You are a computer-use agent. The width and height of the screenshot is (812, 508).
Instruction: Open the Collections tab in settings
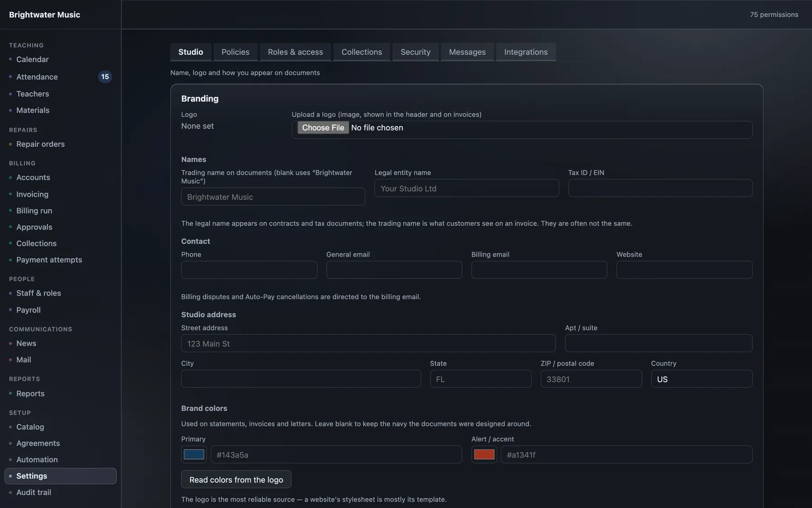(x=362, y=52)
